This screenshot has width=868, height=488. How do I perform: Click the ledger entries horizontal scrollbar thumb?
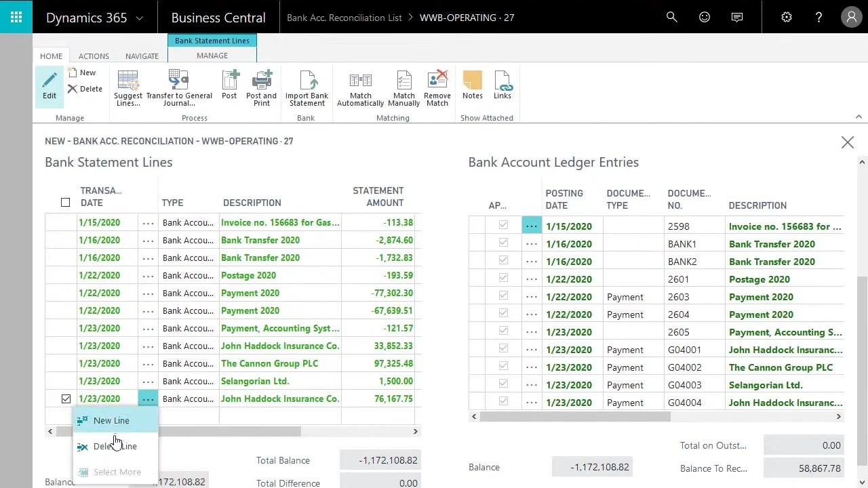[575, 416]
